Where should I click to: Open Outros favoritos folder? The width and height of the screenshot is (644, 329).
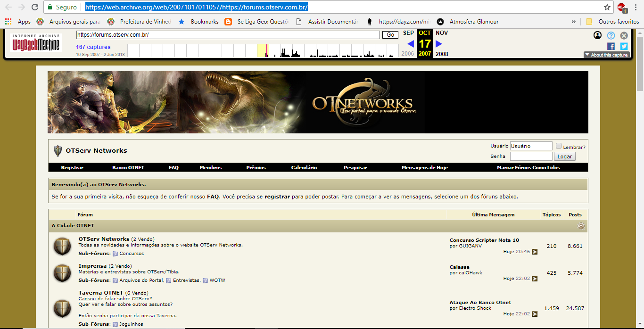pos(612,22)
